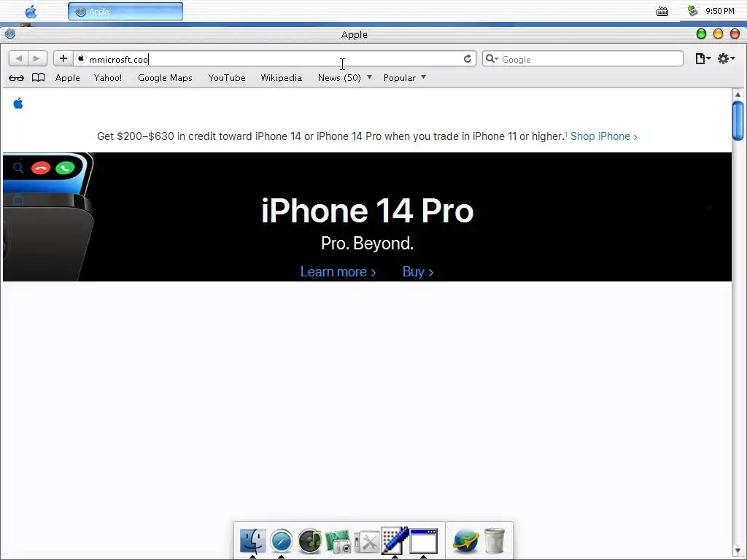Show all bookmarks with the open book icon

point(38,77)
